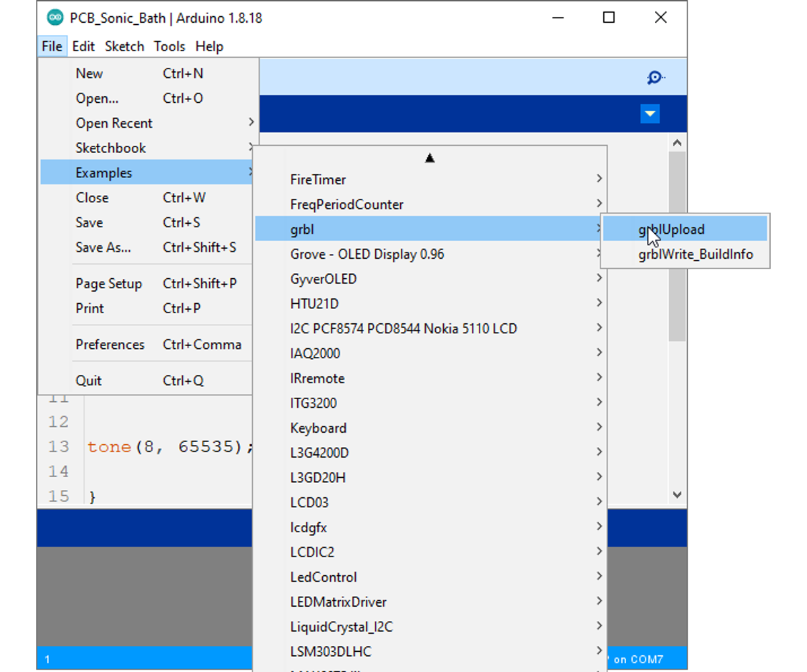Image resolution: width=807 pixels, height=672 pixels.
Task: Click the status bar line number 1
Action: coord(48,660)
